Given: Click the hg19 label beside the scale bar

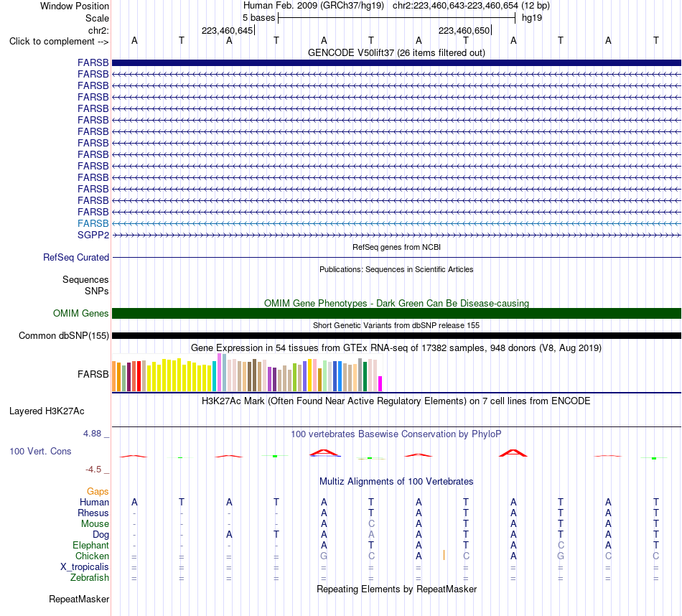Looking at the screenshot, I should point(532,18).
